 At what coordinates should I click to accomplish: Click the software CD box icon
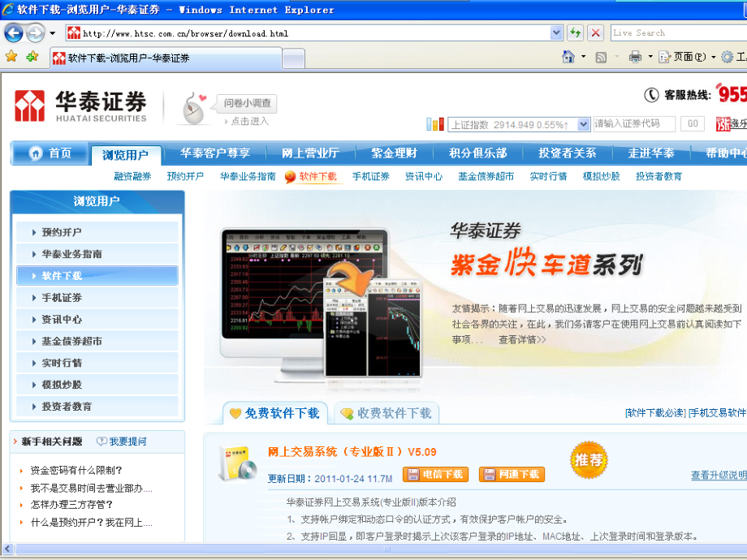[x=237, y=463]
